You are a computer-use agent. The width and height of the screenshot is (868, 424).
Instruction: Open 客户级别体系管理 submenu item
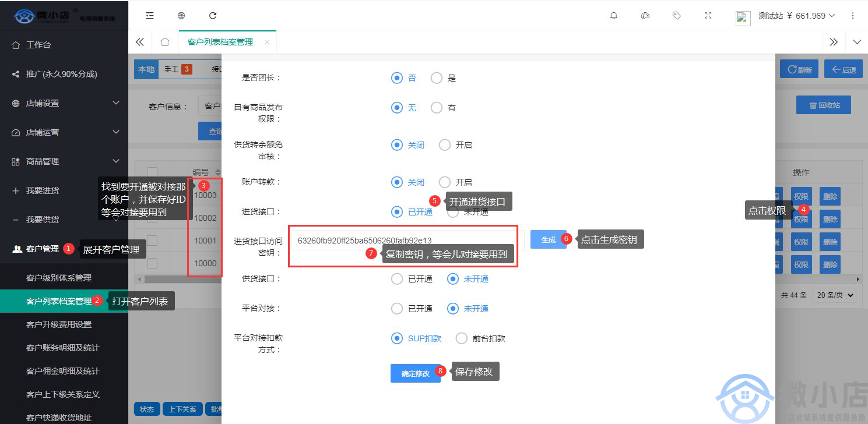click(64, 278)
